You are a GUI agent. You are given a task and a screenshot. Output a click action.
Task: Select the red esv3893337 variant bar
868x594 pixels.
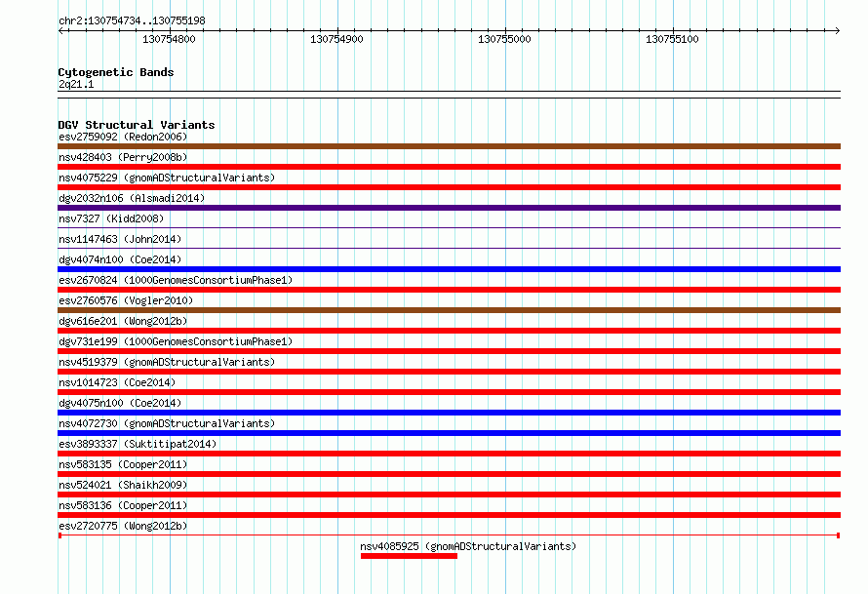click(x=449, y=454)
